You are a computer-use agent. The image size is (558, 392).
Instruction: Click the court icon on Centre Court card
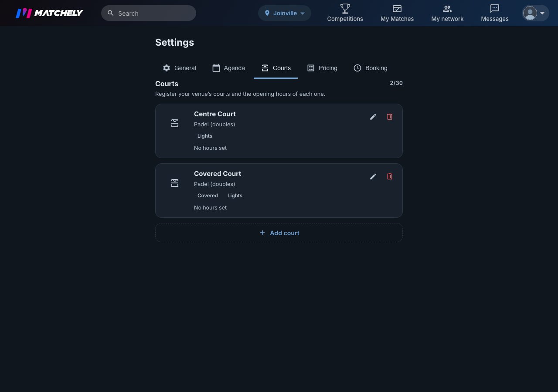click(x=175, y=123)
